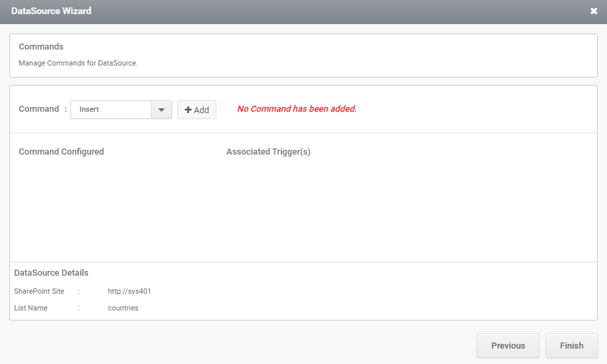
Task: Open the Command dropdown arrow
Action: (161, 110)
